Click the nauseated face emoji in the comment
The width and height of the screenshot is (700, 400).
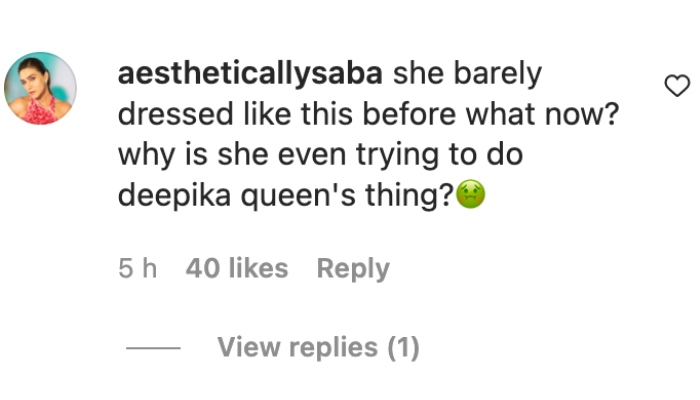click(x=470, y=197)
